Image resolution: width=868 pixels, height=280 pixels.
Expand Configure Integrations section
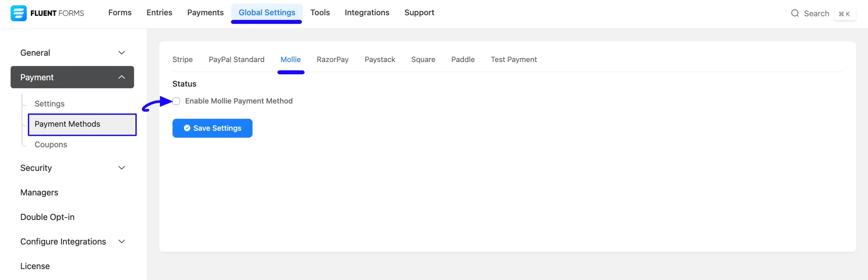pyautogui.click(x=72, y=242)
